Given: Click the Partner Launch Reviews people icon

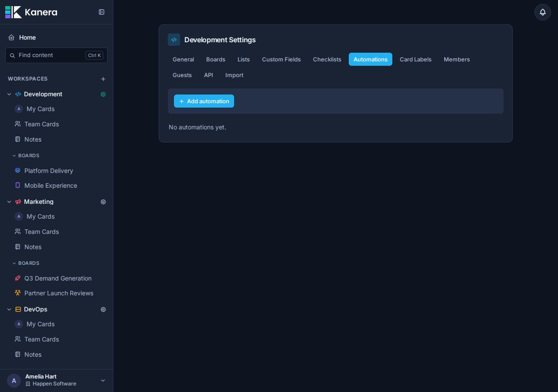Looking at the screenshot, I should coord(17,293).
